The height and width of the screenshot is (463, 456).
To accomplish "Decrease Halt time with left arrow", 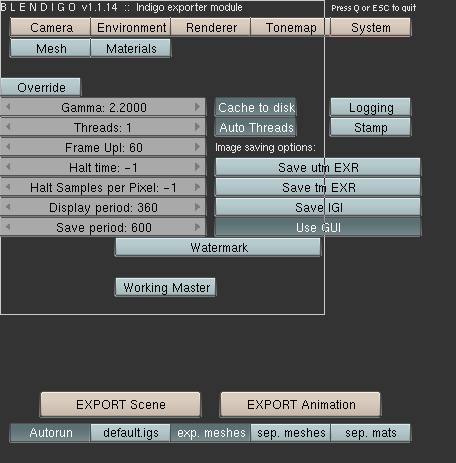I will [x=8, y=167].
